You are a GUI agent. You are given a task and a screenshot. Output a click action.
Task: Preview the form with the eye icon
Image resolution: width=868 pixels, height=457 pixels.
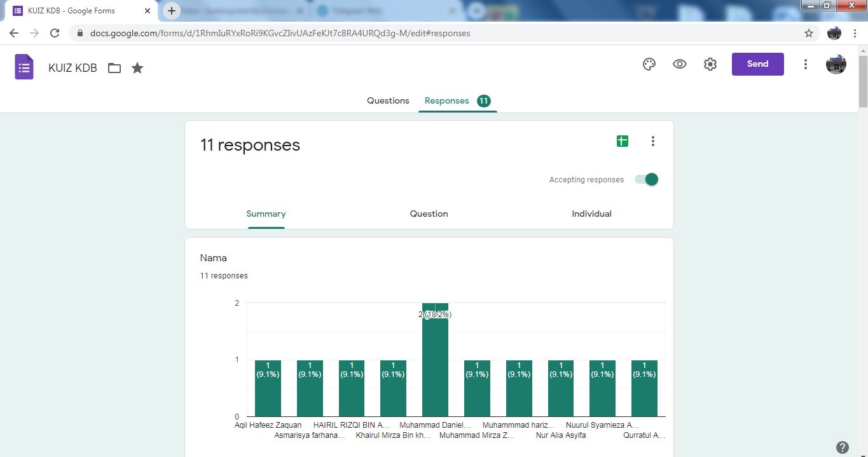[x=680, y=64]
